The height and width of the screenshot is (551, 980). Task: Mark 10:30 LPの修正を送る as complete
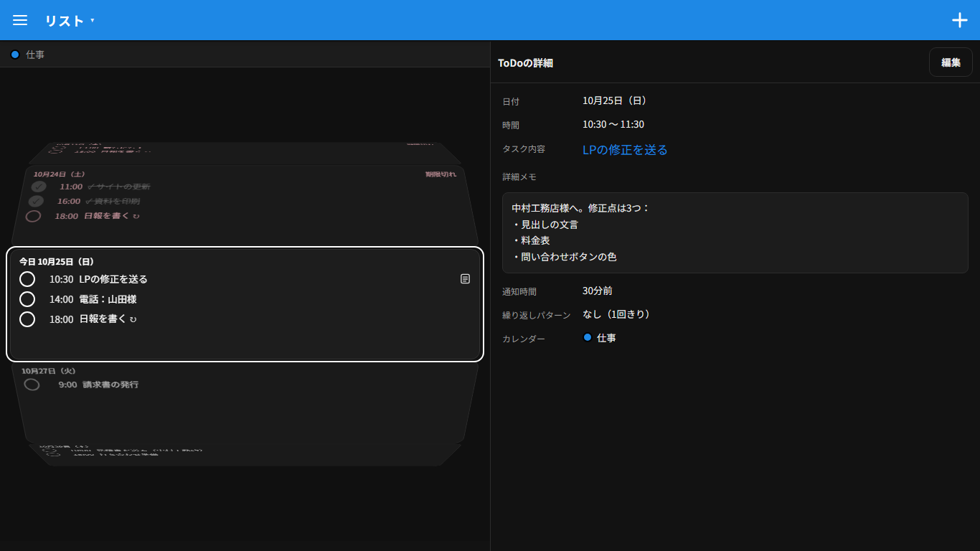[27, 279]
